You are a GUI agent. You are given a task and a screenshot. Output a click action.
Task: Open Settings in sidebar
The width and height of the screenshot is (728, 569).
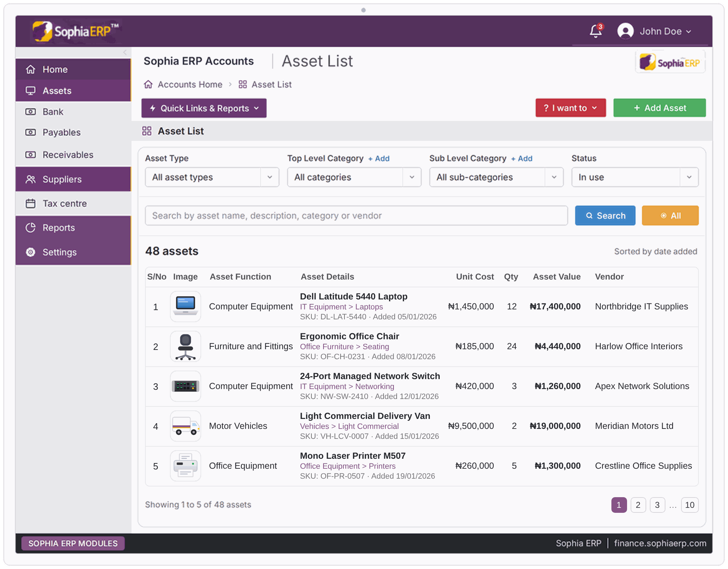pos(73,252)
